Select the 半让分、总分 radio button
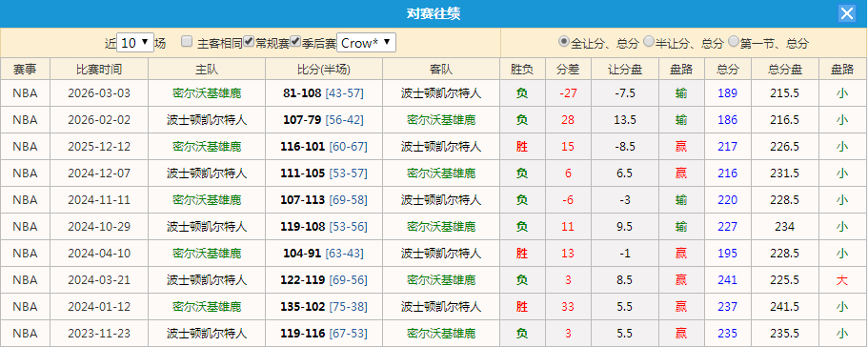Viewport: 868px width, 347px height. (649, 41)
